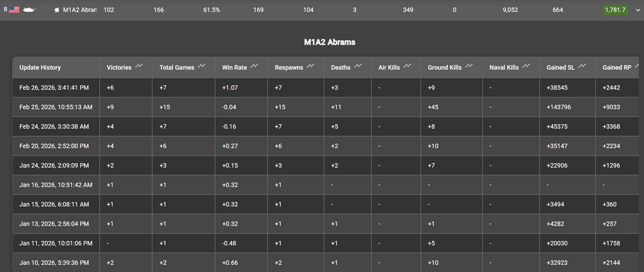Select the Feb 26, 2026 update row
This screenshot has width=644, height=272.
[x=55, y=88]
